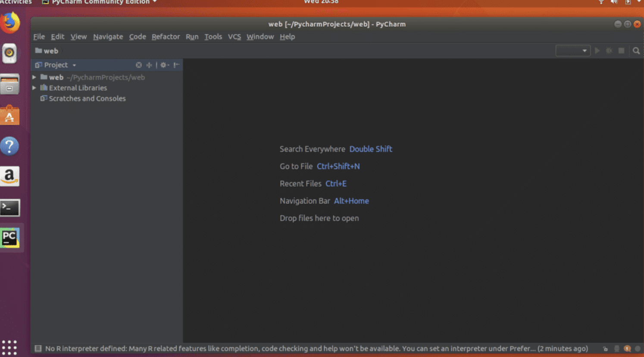Open Project panel gear settings
Screen dimensions: 644x357
click(x=164, y=65)
